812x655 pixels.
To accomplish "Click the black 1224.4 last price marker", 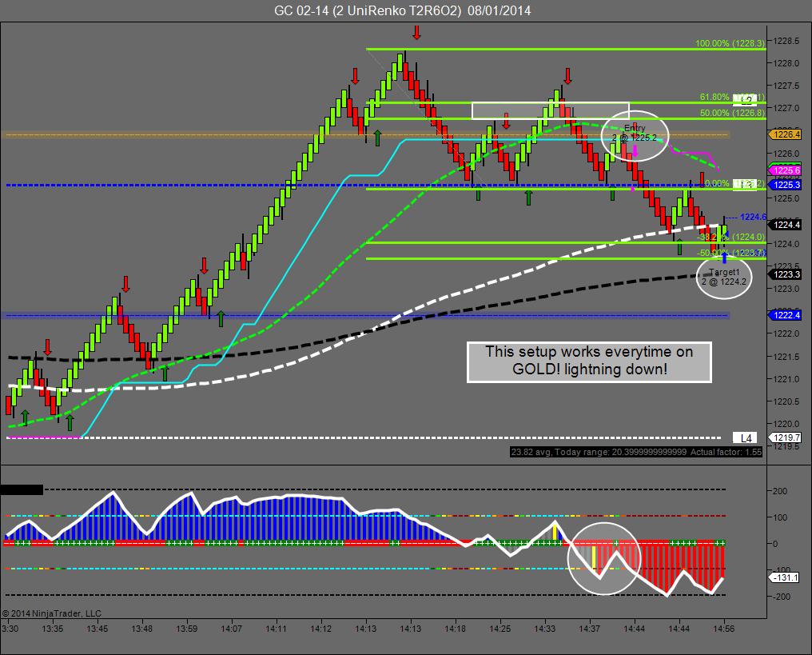I will click(x=786, y=225).
